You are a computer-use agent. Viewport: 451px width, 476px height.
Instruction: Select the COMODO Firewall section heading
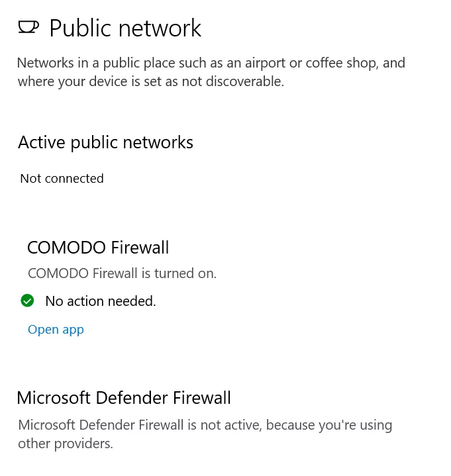pyautogui.click(x=98, y=247)
